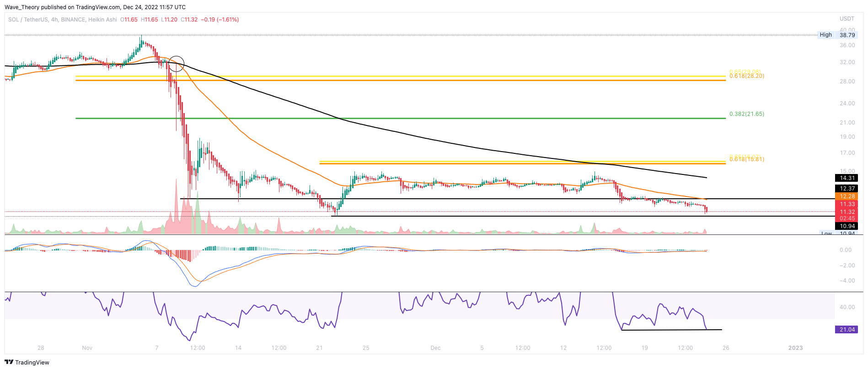Click the red 02:45 countdown tag
This screenshot has width=868, height=370.
[x=847, y=218]
